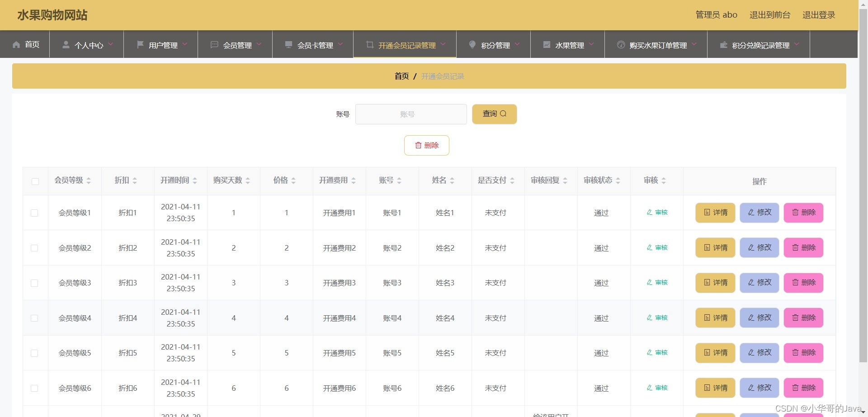868x417 pixels.
Task: Click the home icon in the navigation bar
Action: [16, 44]
